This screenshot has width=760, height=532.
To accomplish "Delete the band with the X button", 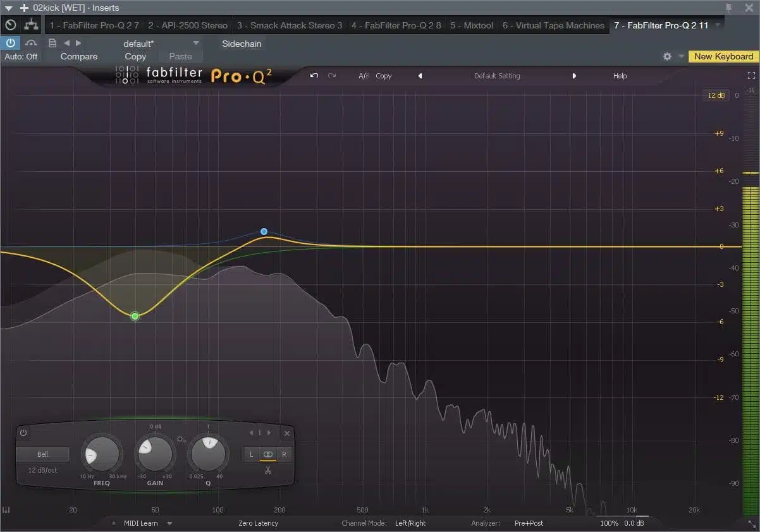I will click(x=286, y=433).
